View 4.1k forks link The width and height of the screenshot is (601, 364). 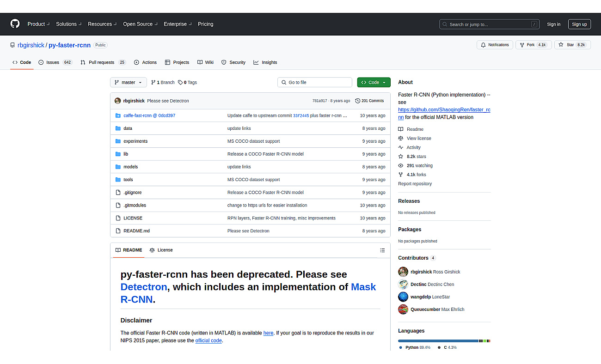click(412, 175)
